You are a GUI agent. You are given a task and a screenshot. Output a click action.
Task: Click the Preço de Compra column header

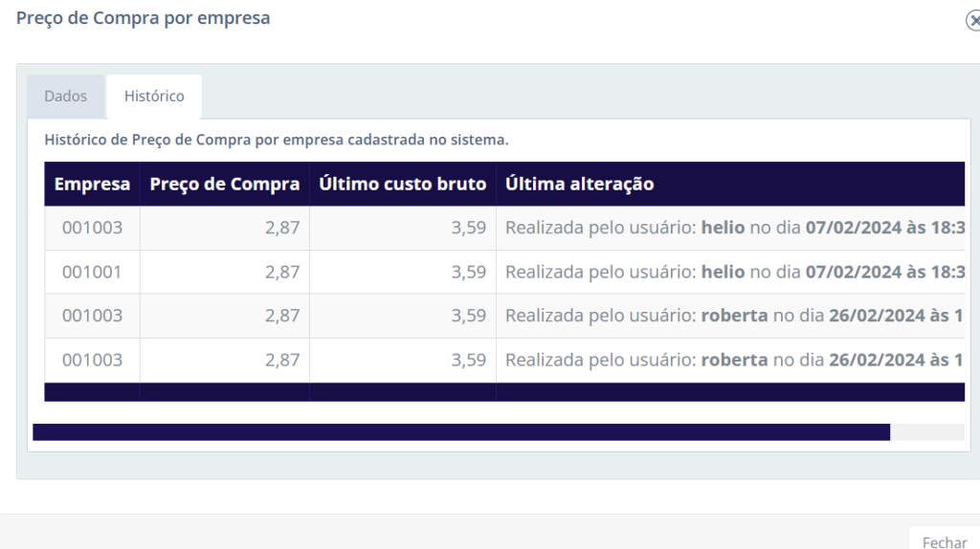[x=225, y=184]
